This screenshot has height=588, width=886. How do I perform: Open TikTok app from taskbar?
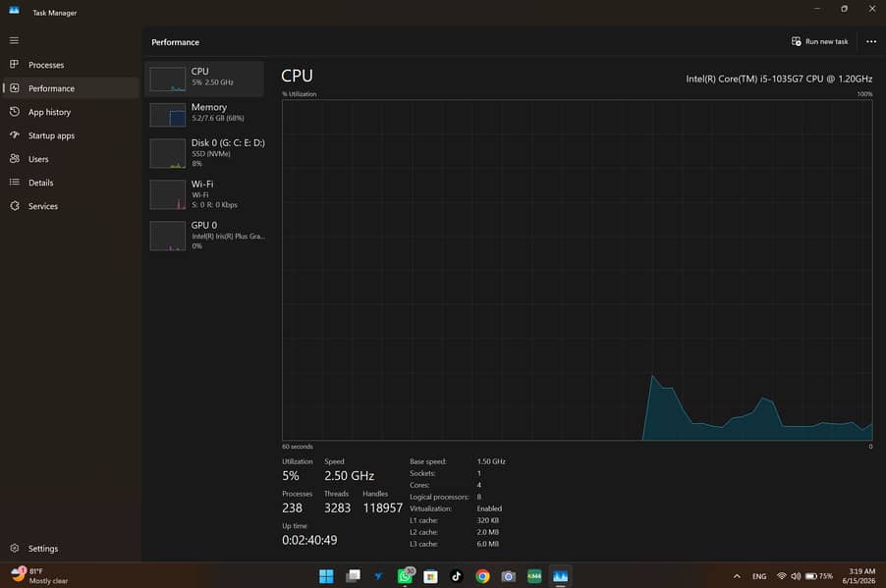coord(457,576)
